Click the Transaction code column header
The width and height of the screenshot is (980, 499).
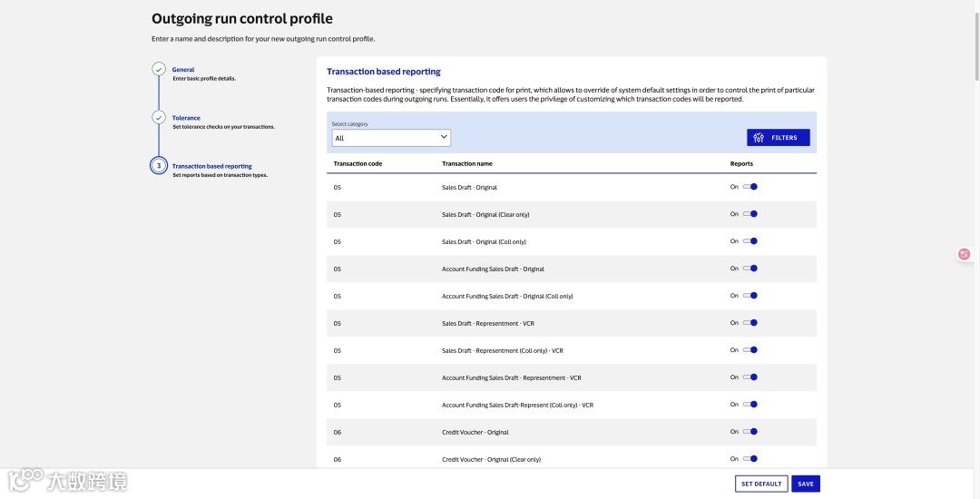click(x=358, y=163)
